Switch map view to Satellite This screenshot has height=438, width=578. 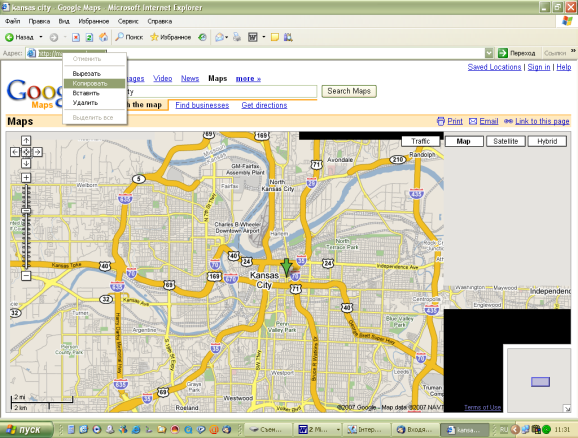(x=505, y=141)
